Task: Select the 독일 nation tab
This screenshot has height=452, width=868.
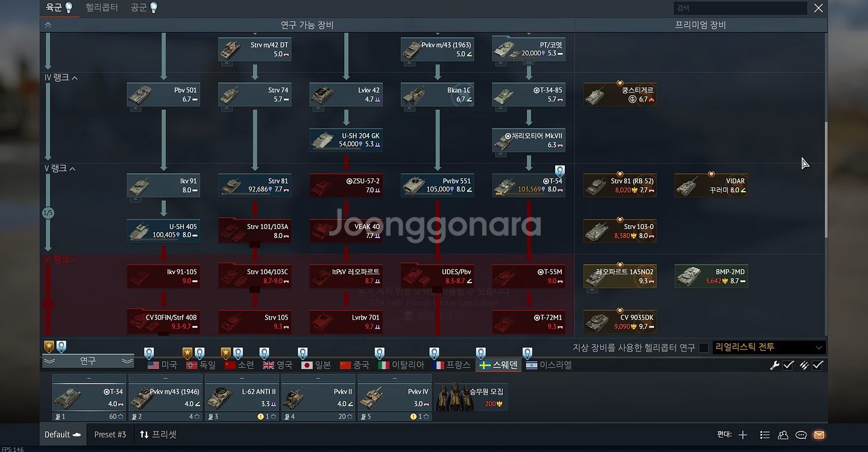Action: pyautogui.click(x=201, y=365)
